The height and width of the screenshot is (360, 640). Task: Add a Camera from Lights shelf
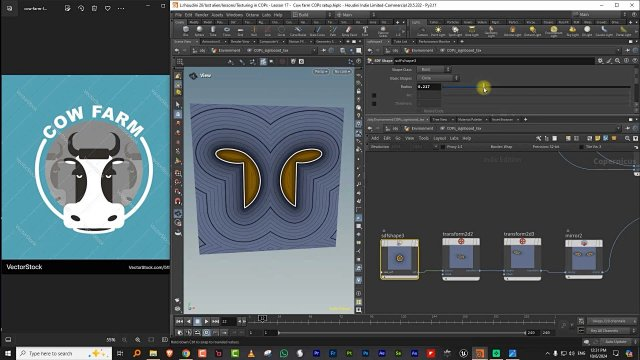(422, 31)
